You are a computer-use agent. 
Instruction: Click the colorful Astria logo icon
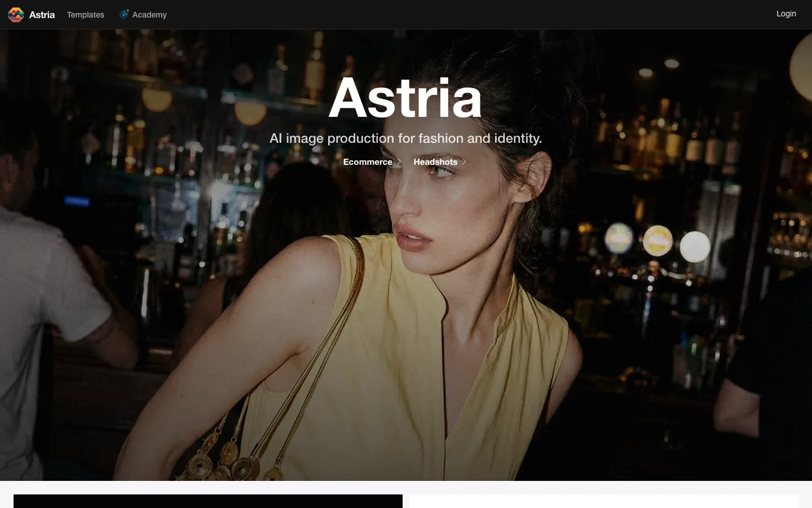coord(16,15)
